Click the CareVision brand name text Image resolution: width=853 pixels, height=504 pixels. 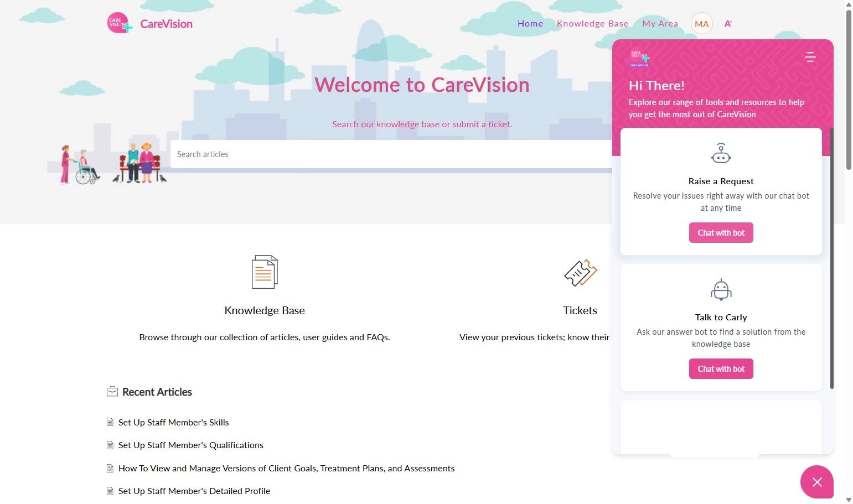pyautogui.click(x=166, y=24)
